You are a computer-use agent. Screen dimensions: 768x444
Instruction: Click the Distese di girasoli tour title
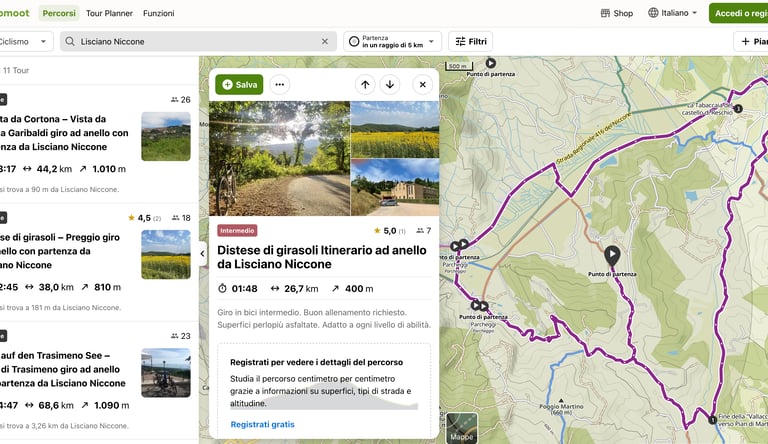[322, 257]
